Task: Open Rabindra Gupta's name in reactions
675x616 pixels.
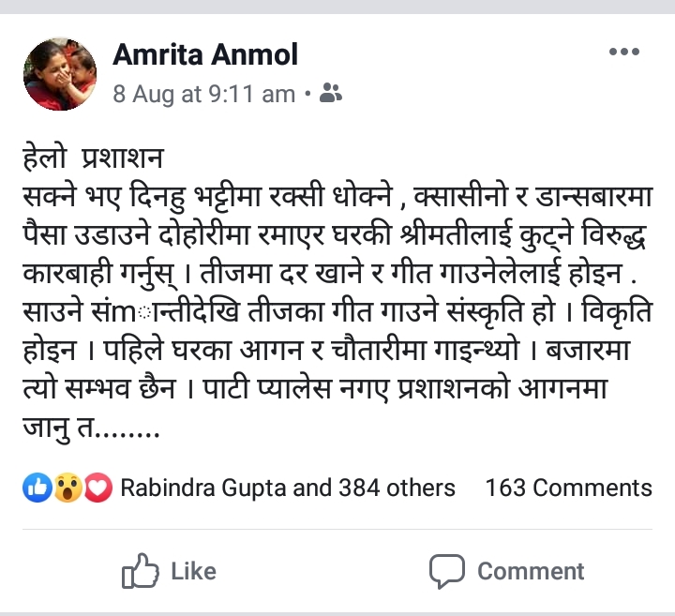Action: tap(199, 488)
